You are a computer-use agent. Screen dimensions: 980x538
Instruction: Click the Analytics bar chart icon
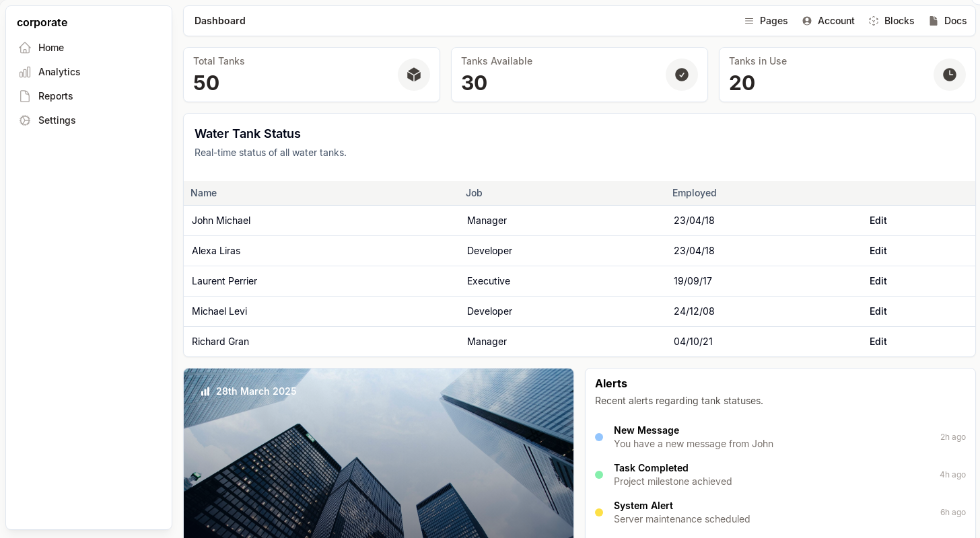click(25, 72)
